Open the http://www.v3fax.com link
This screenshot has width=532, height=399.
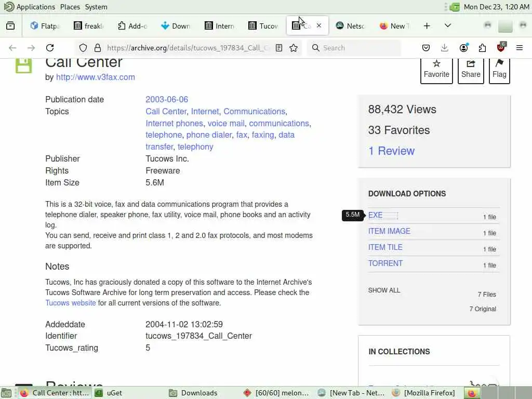[x=96, y=77]
